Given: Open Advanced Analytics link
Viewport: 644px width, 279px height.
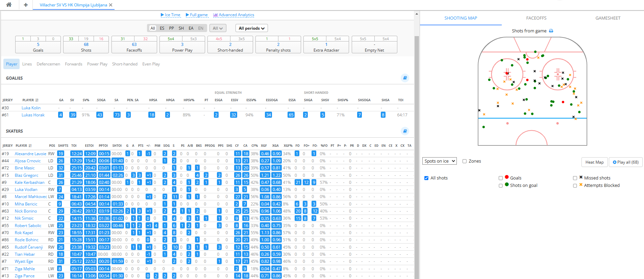Looking at the screenshot, I should [234, 15].
